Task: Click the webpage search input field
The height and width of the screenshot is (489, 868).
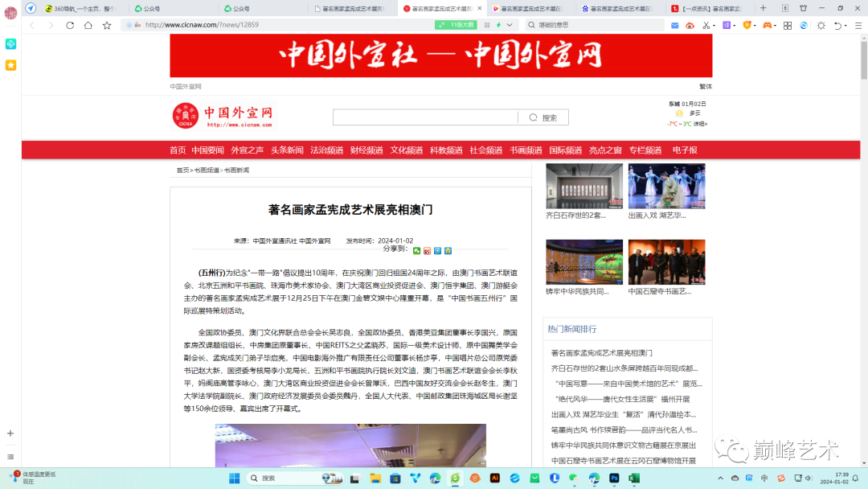Action: point(426,117)
